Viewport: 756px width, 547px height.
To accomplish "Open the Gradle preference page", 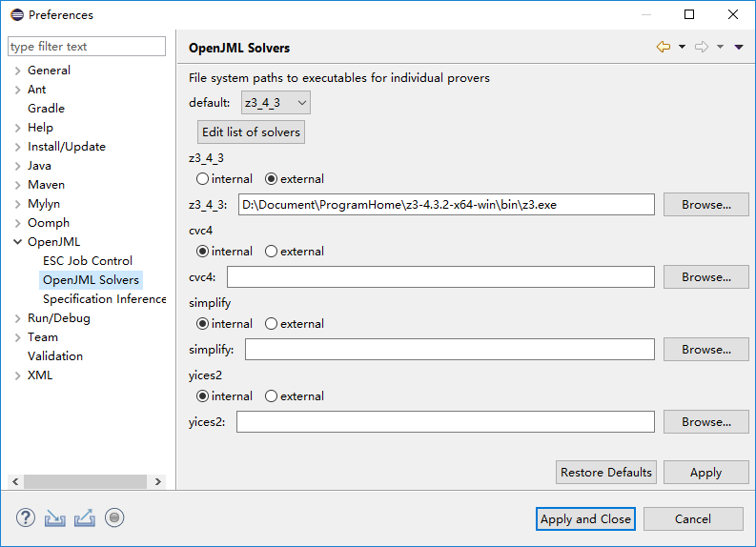I will (x=47, y=109).
